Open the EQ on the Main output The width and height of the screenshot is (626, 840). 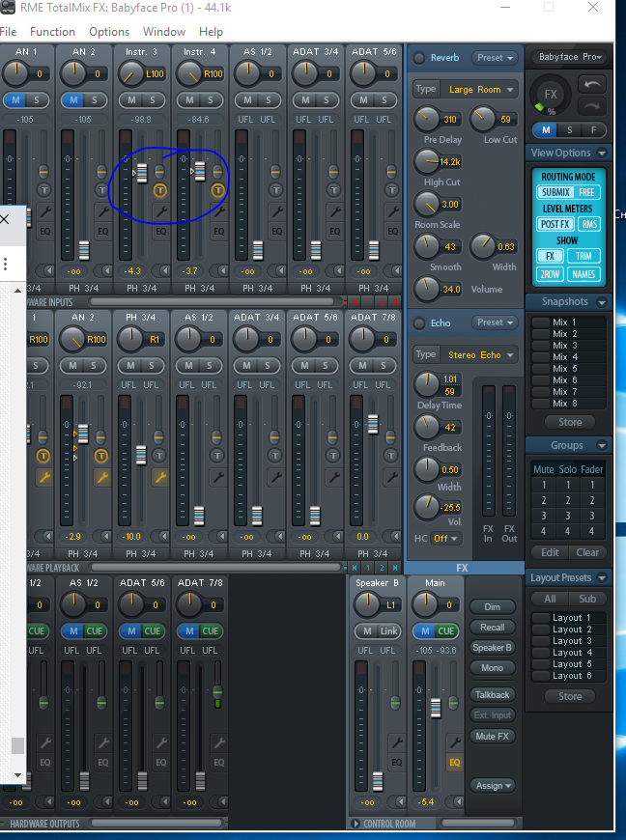coord(454,763)
